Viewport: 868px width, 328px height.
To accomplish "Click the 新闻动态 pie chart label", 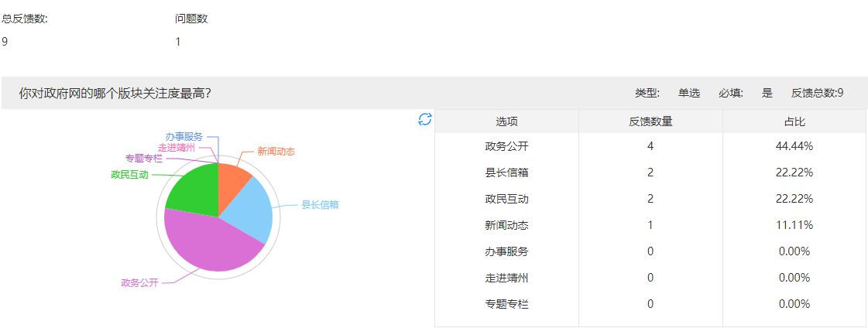I will [276, 151].
